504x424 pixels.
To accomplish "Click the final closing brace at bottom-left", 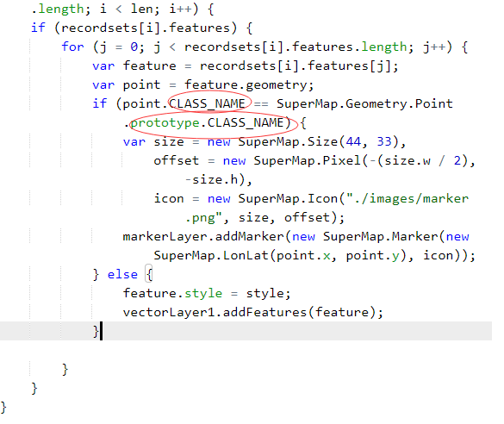I will click(x=3, y=408).
